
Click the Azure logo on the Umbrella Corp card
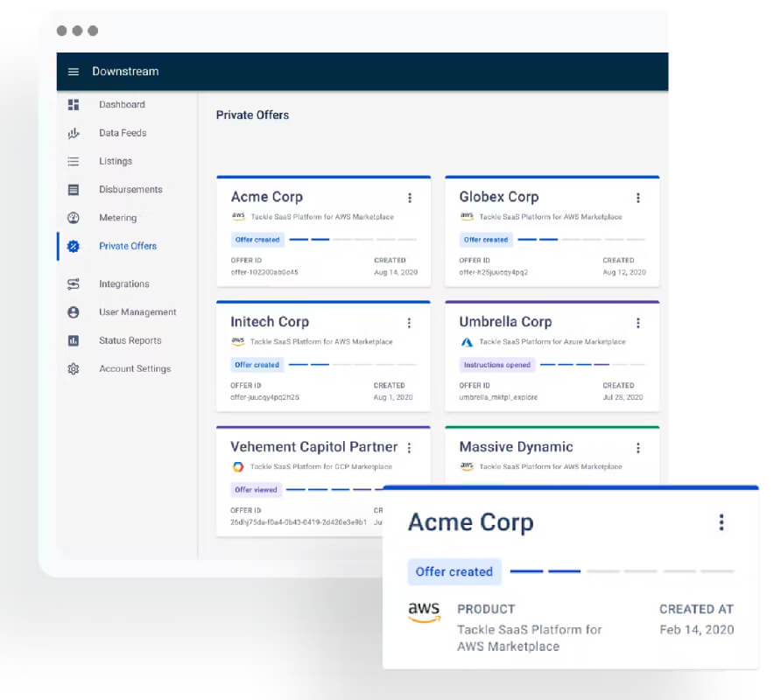pyautogui.click(x=467, y=342)
